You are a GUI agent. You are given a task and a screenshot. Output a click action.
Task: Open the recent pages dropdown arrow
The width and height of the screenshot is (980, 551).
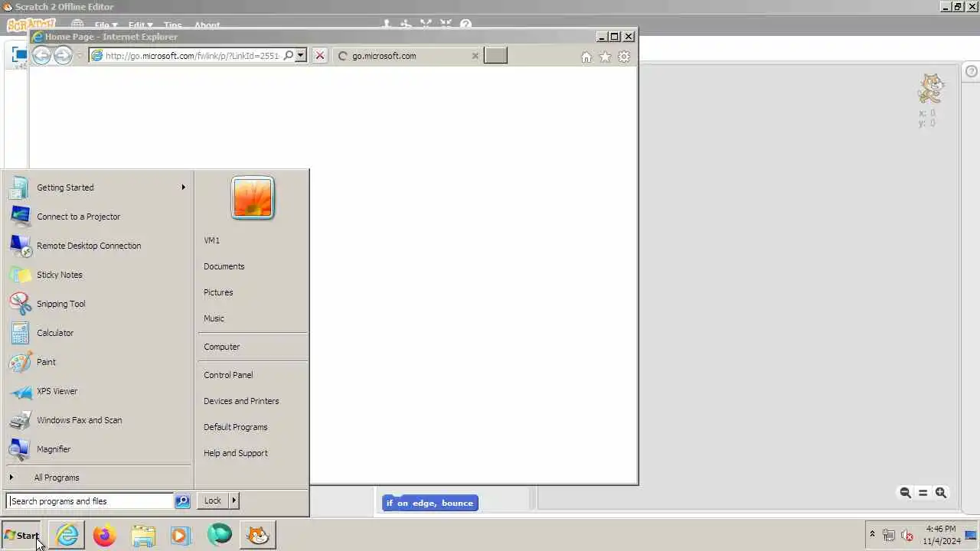[x=80, y=56]
